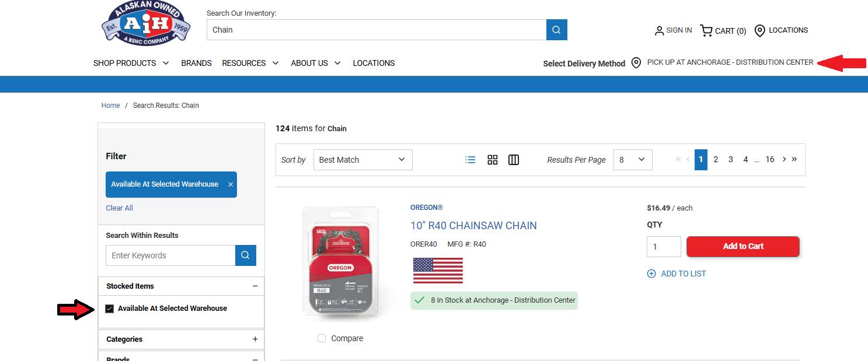The width and height of the screenshot is (868, 361).
Task: Click the Sign In link
Action: pyautogui.click(x=679, y=30)
